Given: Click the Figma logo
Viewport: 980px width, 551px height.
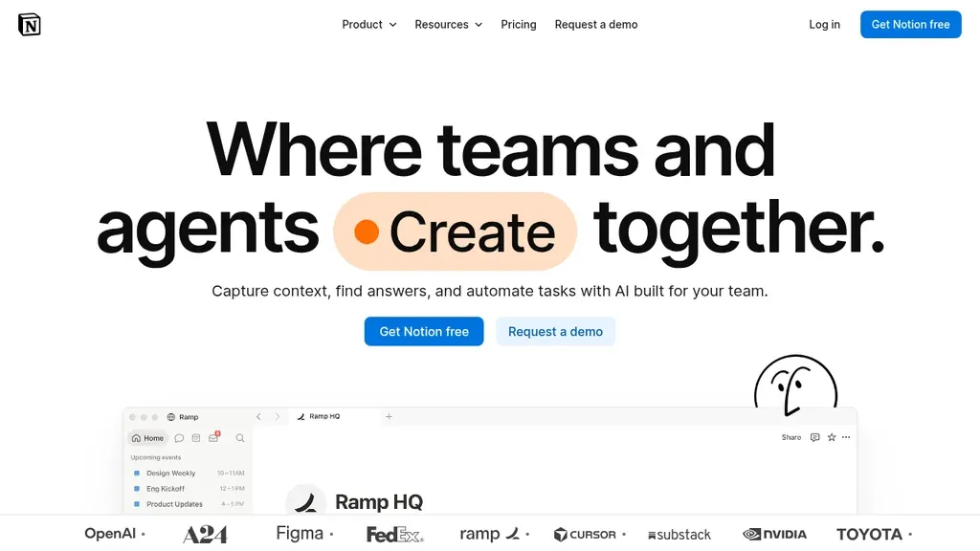Looking at the screenshot, I should tap(300, 534).
